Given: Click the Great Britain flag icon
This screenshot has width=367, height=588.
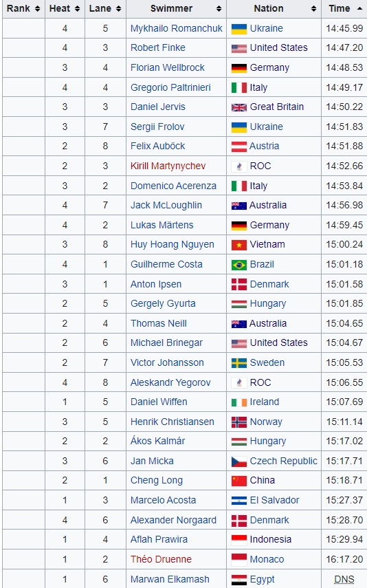Looking at the screenshot, I should [238, 107].
